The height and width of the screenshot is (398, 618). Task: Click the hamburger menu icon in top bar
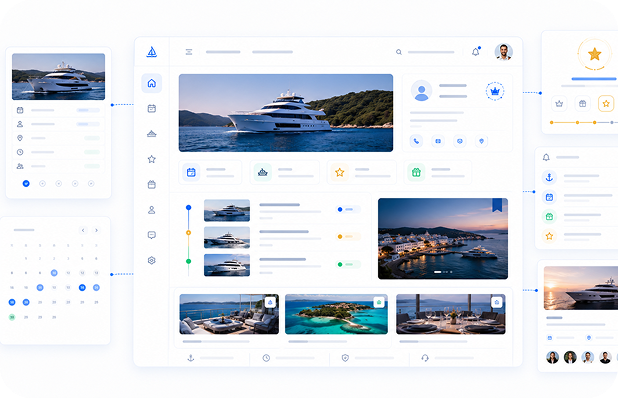189,52
